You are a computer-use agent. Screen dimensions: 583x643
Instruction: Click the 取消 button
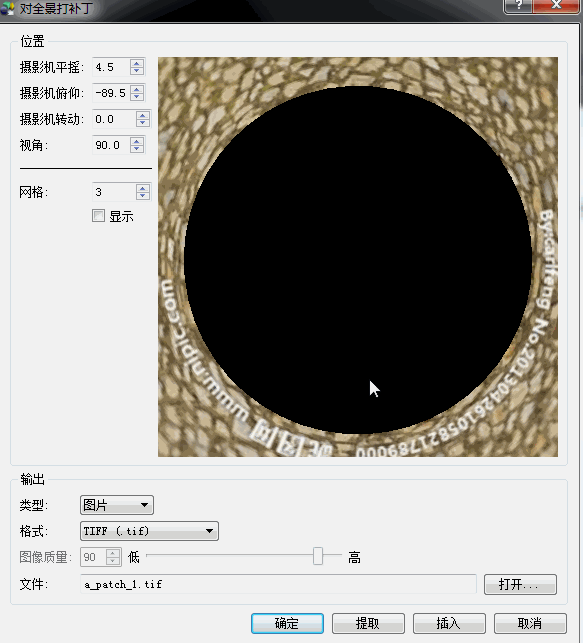530,623
